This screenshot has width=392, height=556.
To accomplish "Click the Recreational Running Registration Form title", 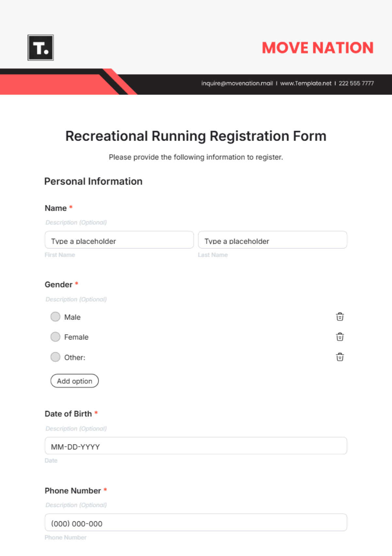I will 196,136.
